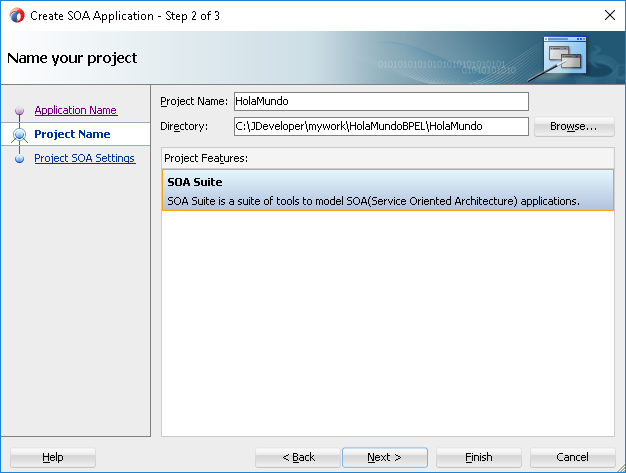Image resolution: width=626 pixels, height=473 pixels.
Task: Click the JDeveloper icon in the title bar
Action: 17,16
